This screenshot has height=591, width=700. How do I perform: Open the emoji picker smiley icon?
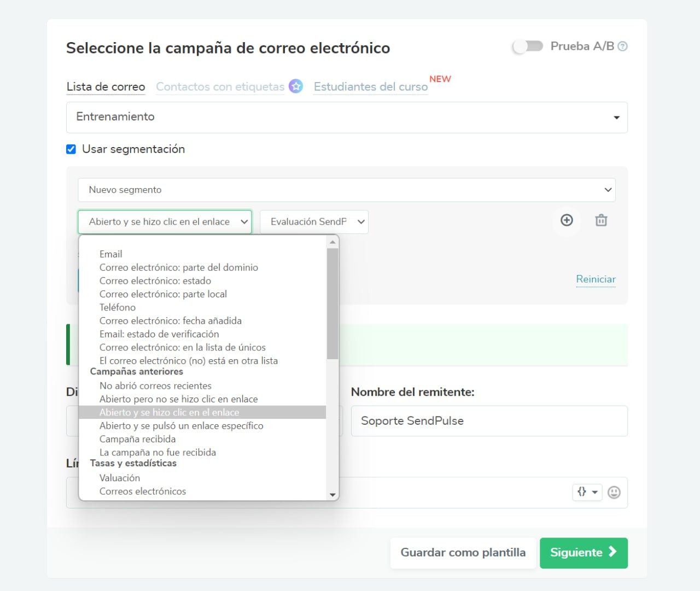(x=614, y=493)
